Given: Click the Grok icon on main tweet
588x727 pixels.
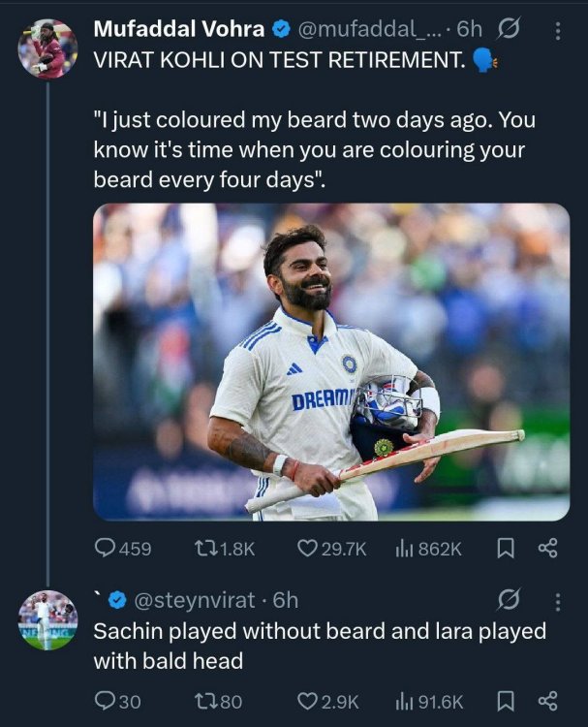Looking at the screenshot, I should click(x=509, y=29).
